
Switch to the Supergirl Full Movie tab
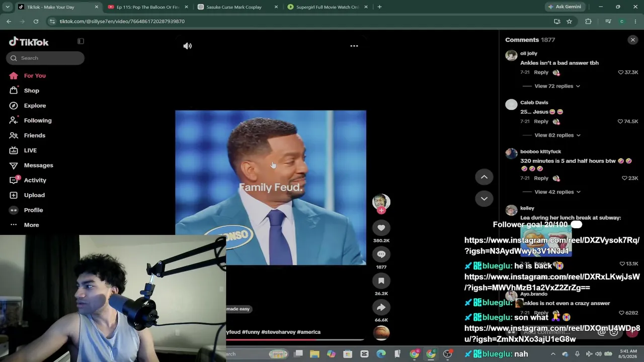(x=327, y=7)
